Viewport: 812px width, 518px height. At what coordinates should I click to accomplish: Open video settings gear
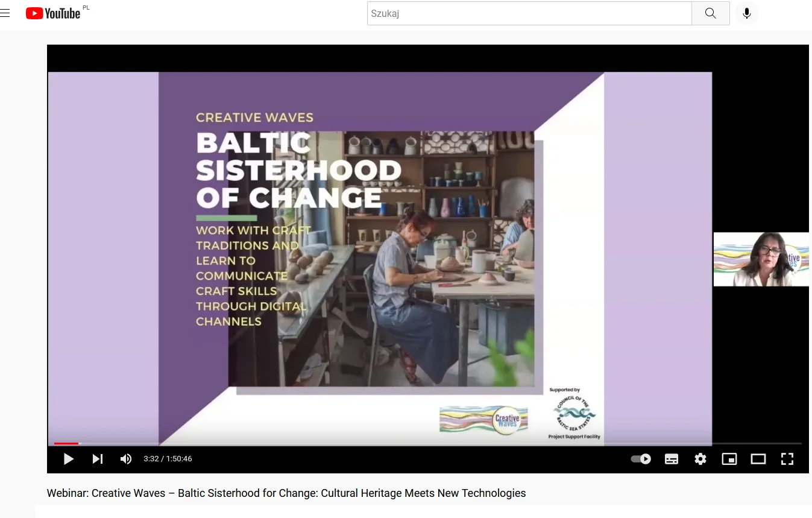[x=700, y=459]
